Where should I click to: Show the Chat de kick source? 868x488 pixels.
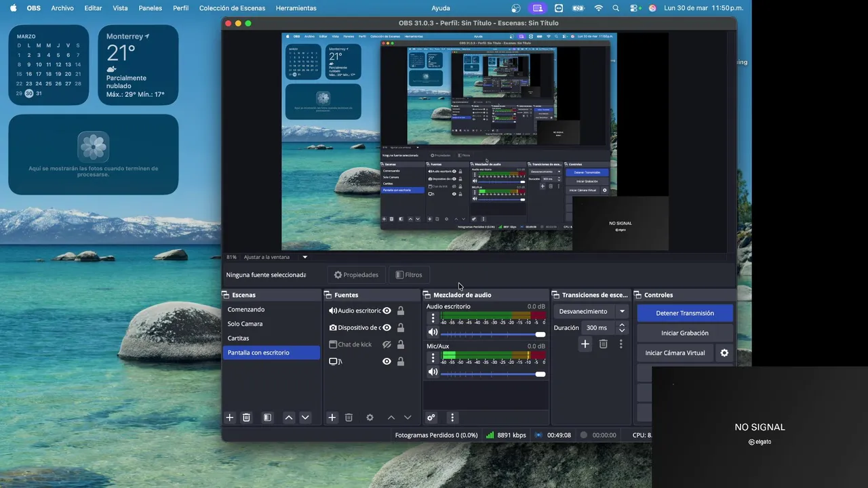point(387,344)
